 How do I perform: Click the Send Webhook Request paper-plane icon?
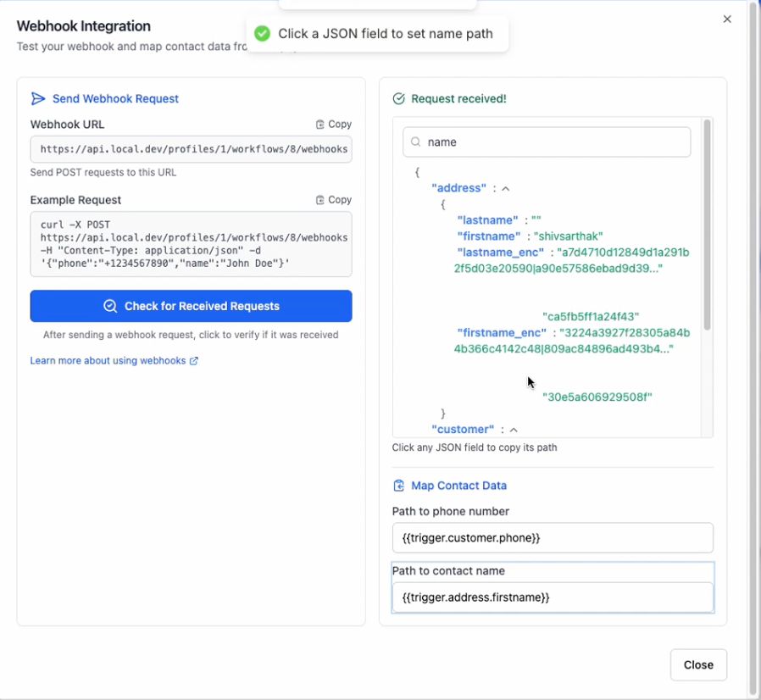pos(38,98)
